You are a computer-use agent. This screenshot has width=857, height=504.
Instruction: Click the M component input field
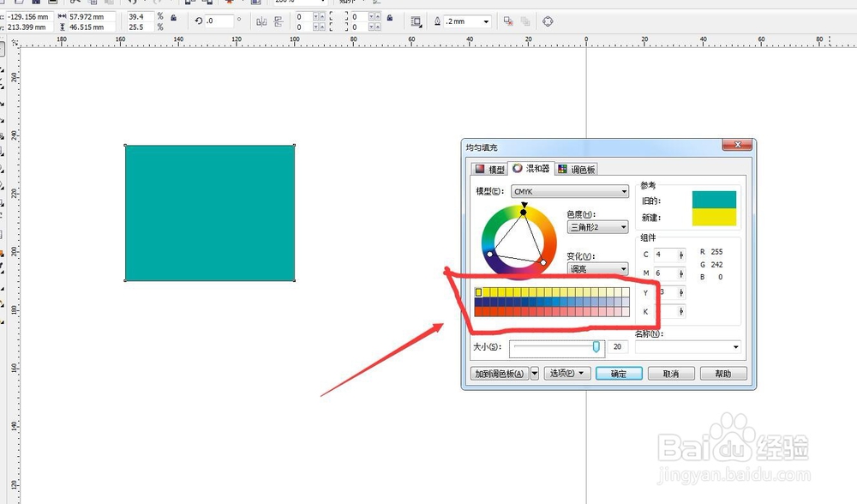click(665, 273)
